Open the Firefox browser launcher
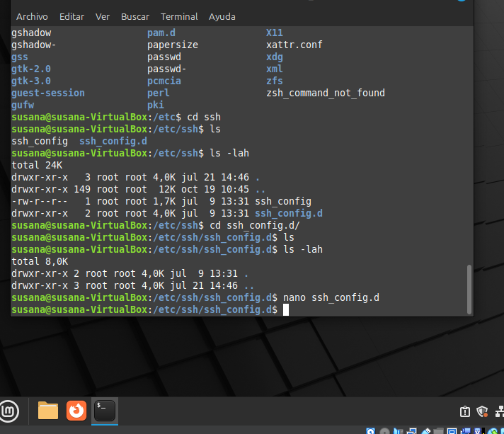This screenshot has height=434, width=504. pyautogui.click(x=76, y=411)
